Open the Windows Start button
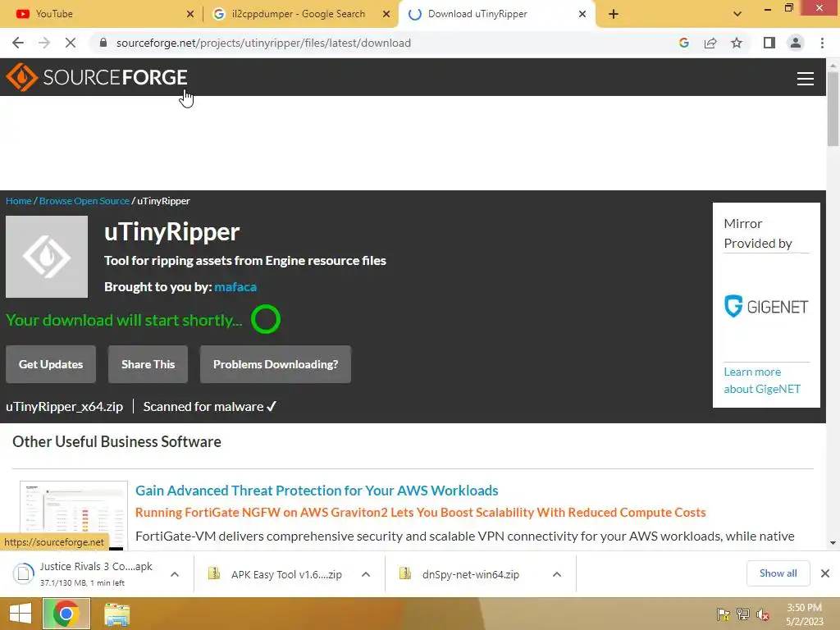This screenshot has height=630, width=840. click(x=21, y=614)
